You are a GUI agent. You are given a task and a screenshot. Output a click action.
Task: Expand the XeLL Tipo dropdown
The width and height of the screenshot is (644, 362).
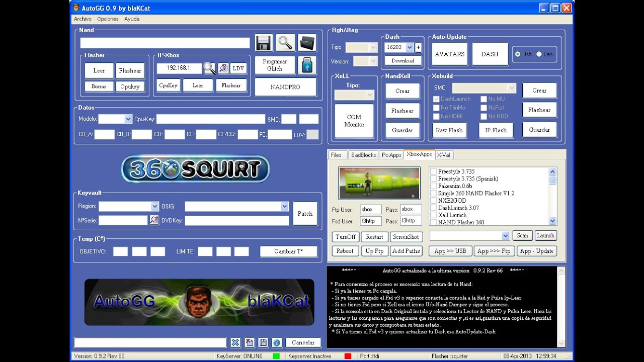pos(370,95)
